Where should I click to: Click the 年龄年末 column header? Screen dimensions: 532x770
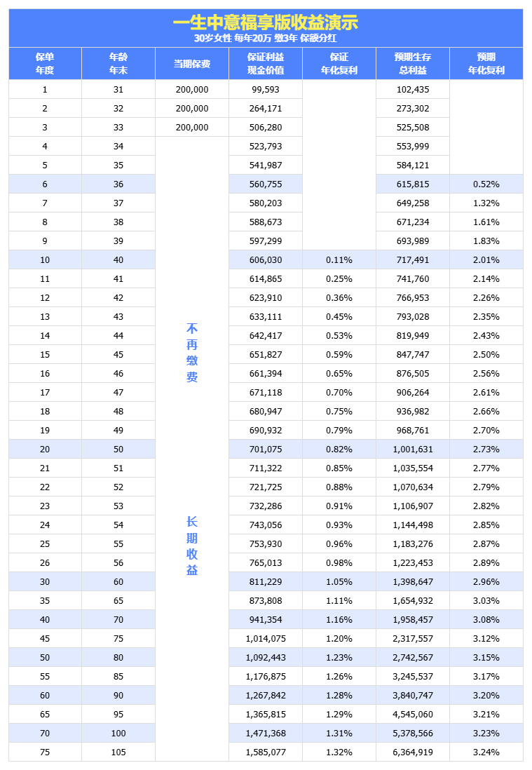[x=118, y=63]
